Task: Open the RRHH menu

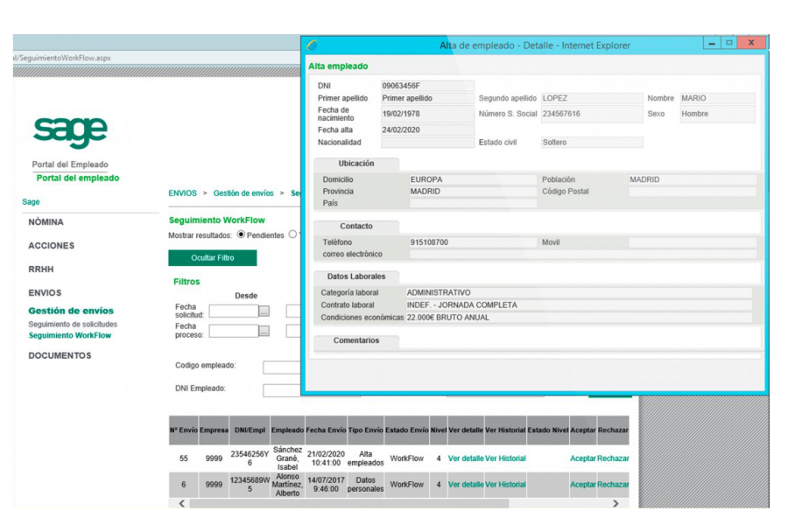Action: click(x=41, y=269)
